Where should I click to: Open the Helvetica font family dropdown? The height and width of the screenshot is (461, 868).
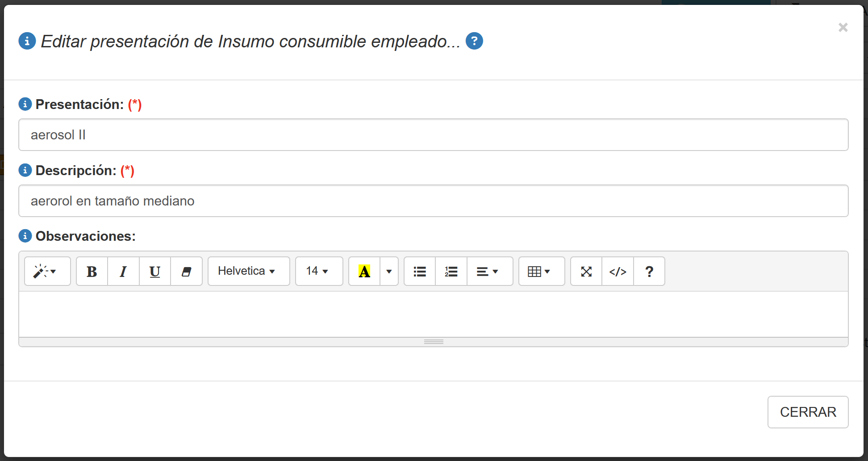coord(248,271)
